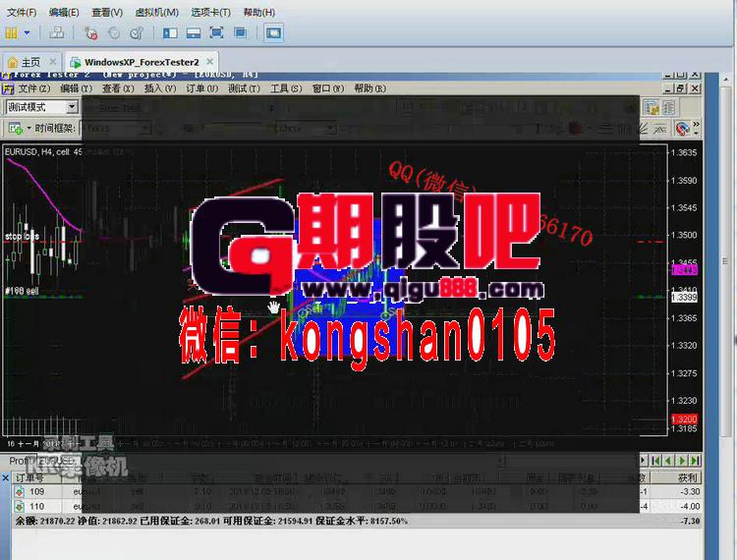Click the order 109 row icon
Viewport: 737px width, 560px height.
coord(20,492)
